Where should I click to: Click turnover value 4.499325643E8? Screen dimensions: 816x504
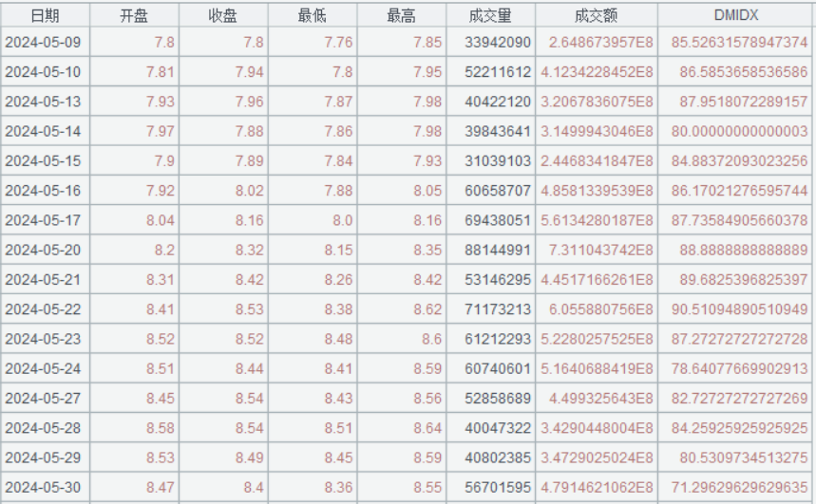click(601, 398)
